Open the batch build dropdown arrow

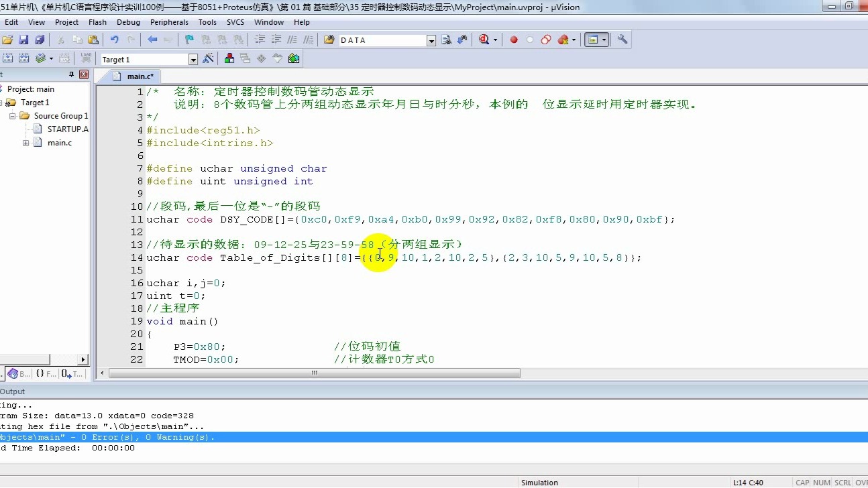point(51,59)
